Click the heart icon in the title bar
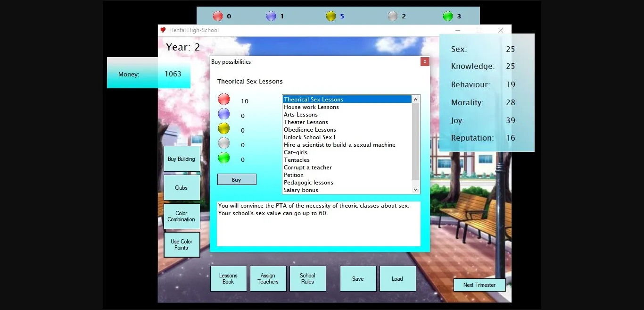Viewport: 644px width, 310px height. tap(163, 30)
